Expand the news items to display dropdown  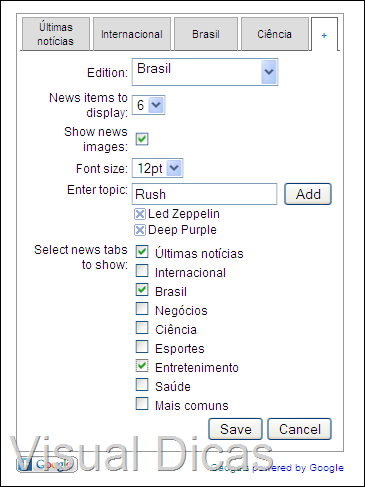click(148, 105)
